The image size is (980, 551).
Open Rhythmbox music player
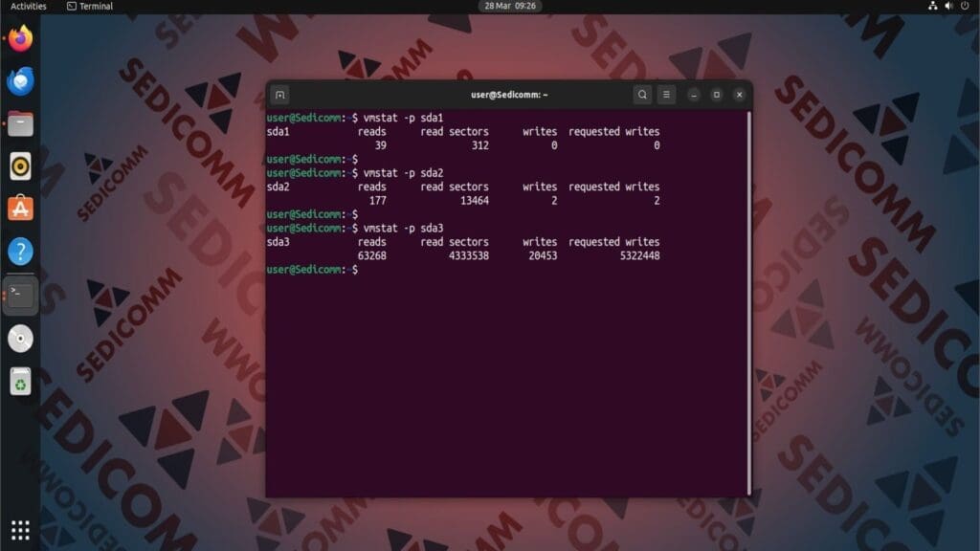[x=19, y=165]
